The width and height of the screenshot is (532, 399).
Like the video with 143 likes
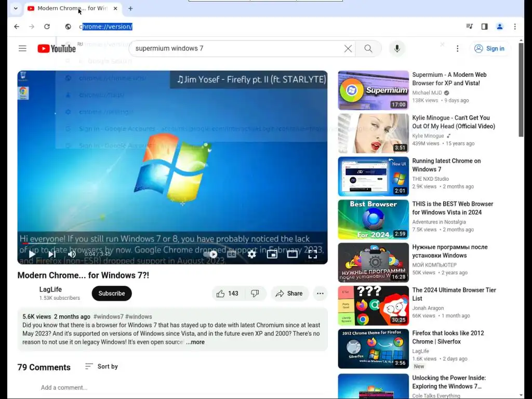pyautogui.click(x=228, y=294)
